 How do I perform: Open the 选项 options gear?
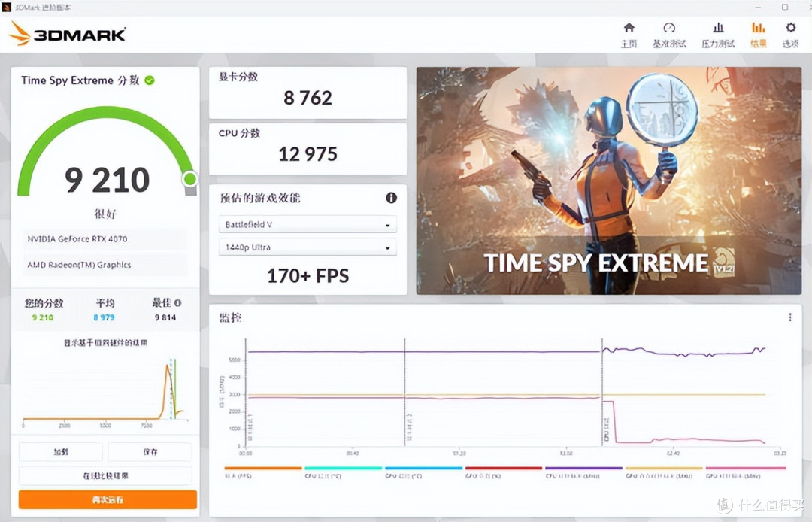[x=790, y=35]
